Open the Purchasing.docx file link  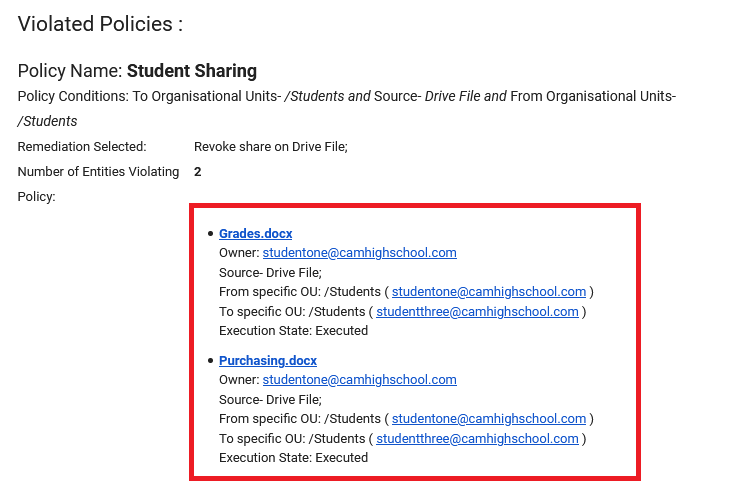coord(267,361)
